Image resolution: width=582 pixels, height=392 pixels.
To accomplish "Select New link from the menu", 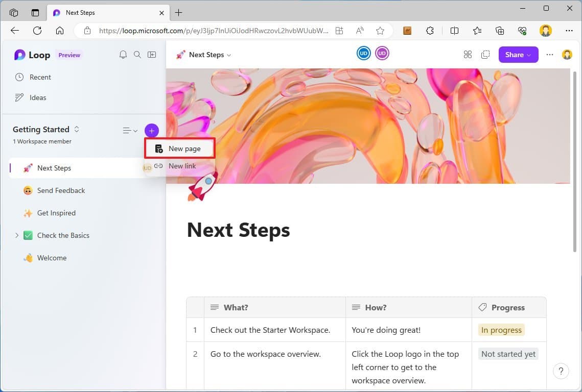I will tap(182, 166).
